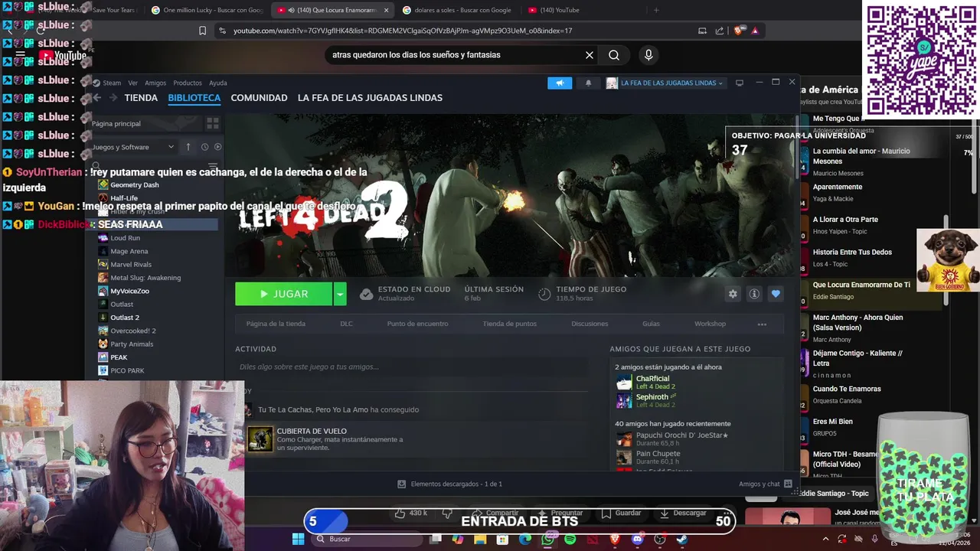980x551 pixels.
Task: Open the Workshop link
Action: 710,324
